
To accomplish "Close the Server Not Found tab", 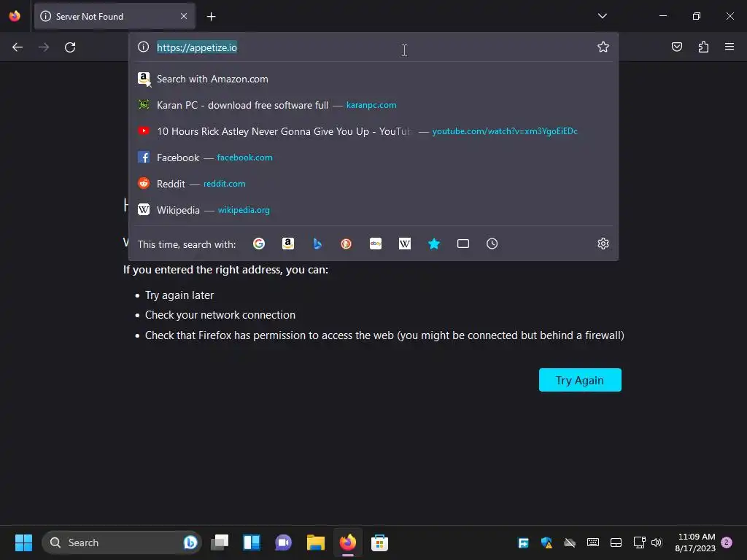I will tap(184, 16).
